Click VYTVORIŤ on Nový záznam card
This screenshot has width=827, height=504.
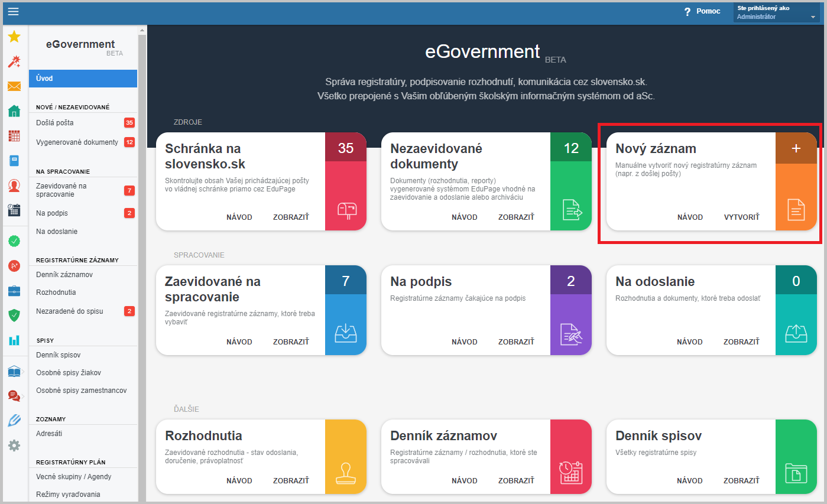[742, 217]
